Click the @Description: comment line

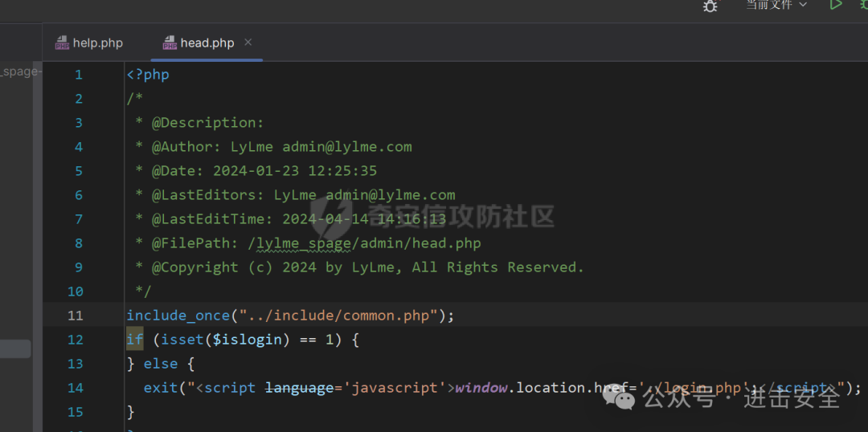click(200, 123)
